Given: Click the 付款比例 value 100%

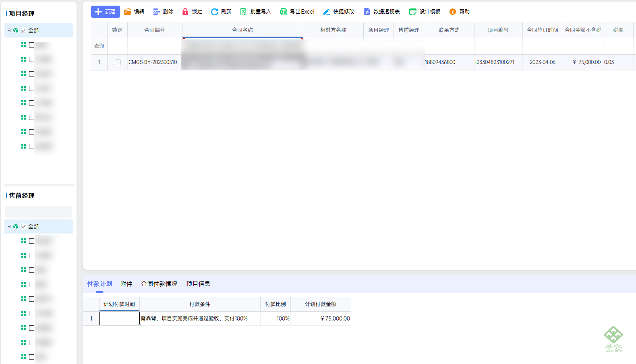Looking at the screenshot, I should pos(283,318).
